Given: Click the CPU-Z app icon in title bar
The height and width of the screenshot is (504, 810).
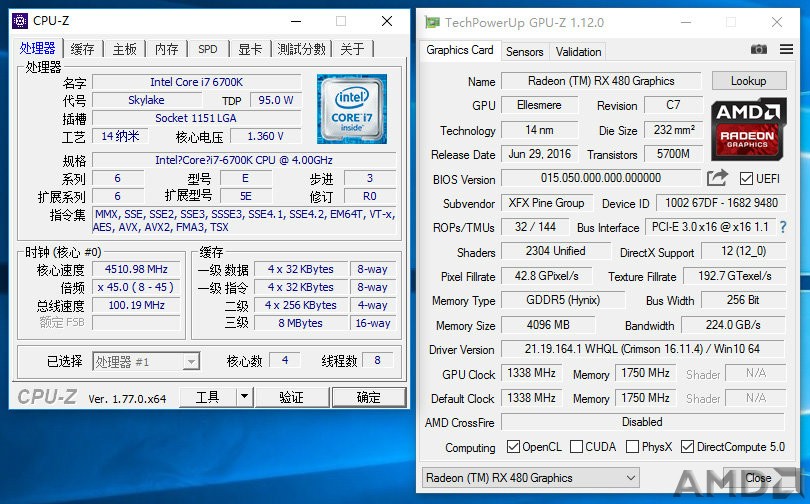Looking at the screenshot, I should 20,21.
